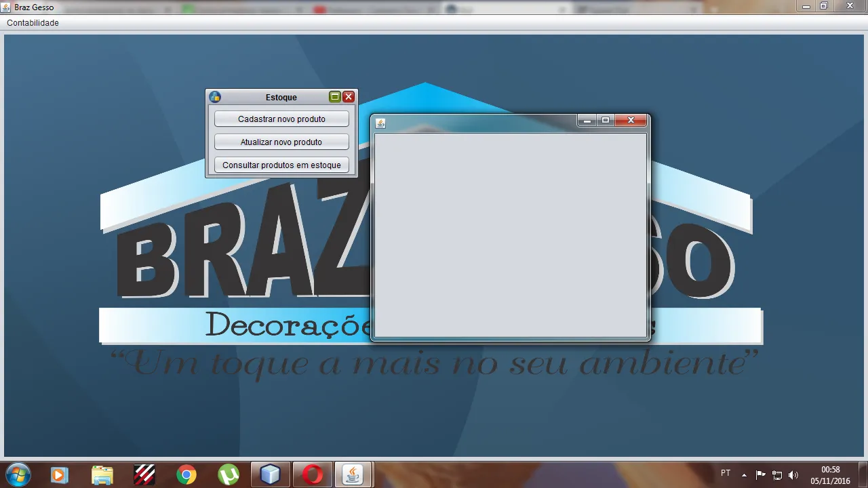The image size is (868, 488).
Task: Open uTorrent from the taskbar
Action: click(x=229, y=475)
